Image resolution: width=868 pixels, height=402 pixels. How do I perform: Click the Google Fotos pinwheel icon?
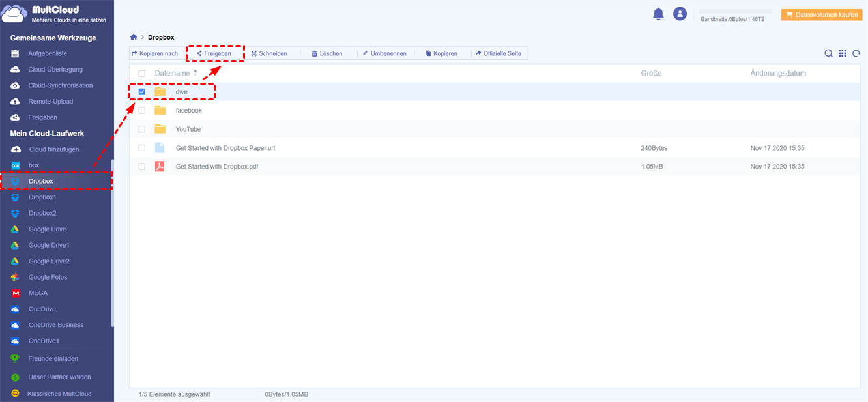tap(15, 277)
